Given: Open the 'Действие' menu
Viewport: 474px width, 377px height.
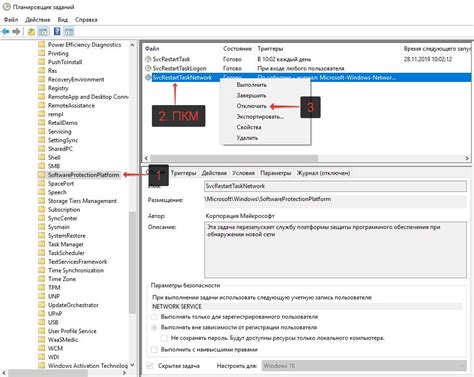Looking at the screenshot, I should click(x=38, y=20).
